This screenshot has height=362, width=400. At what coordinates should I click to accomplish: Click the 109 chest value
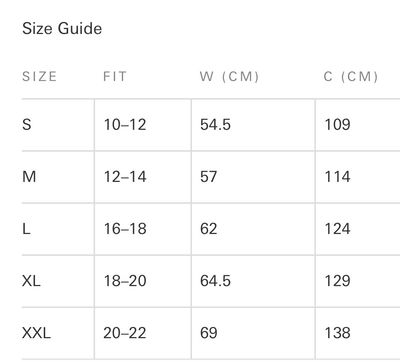pyautogui.click(x=338, y=125)
